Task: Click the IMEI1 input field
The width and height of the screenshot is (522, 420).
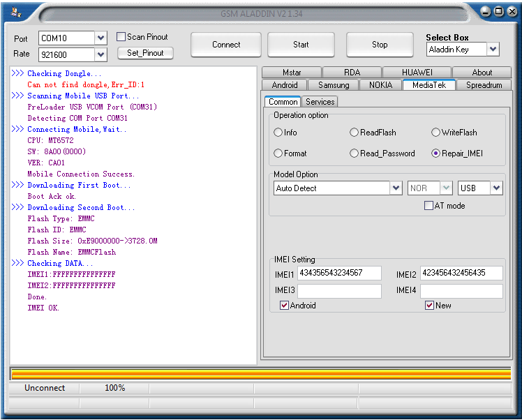Action: click(339, 273)
